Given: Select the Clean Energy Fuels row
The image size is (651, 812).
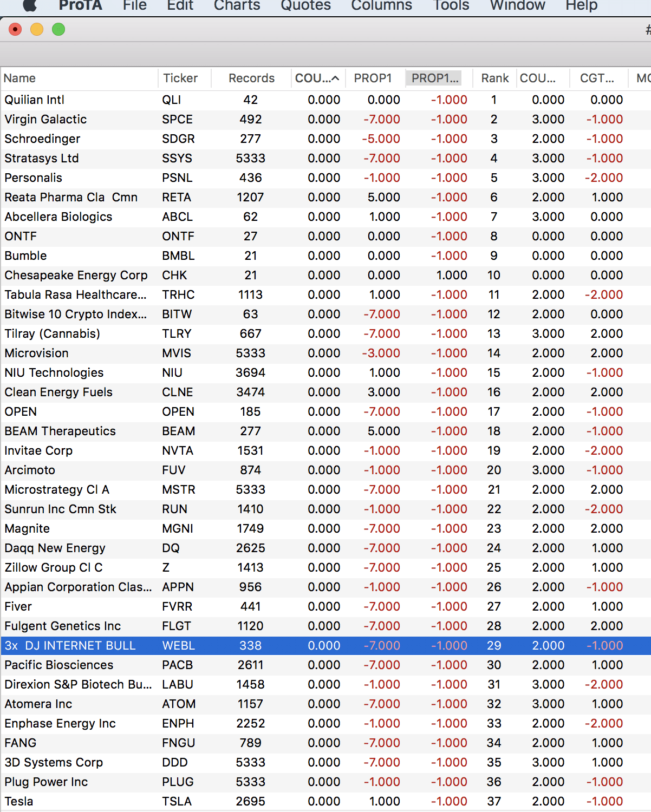Looking at the screenshot, I should click(x=325, y=392).
